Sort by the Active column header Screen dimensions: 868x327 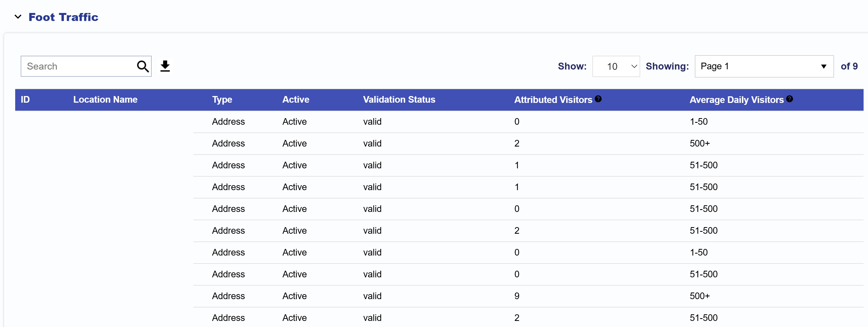(296, 100)
